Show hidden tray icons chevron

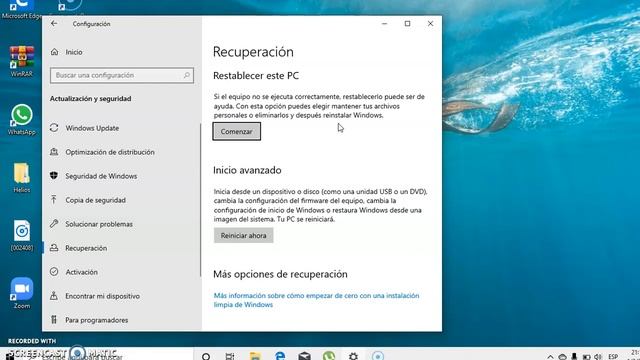(550, 357)
